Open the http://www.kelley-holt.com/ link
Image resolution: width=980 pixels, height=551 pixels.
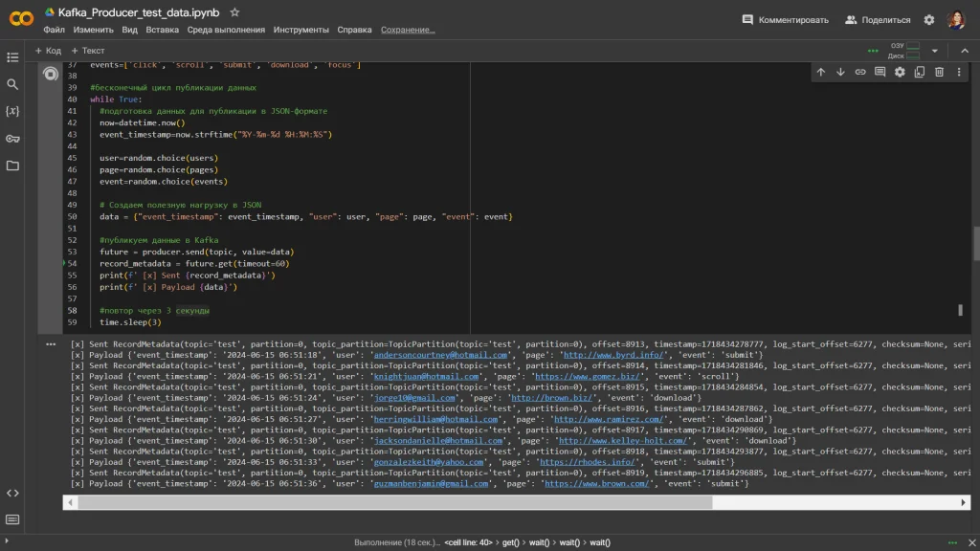(x=622, y=440)
